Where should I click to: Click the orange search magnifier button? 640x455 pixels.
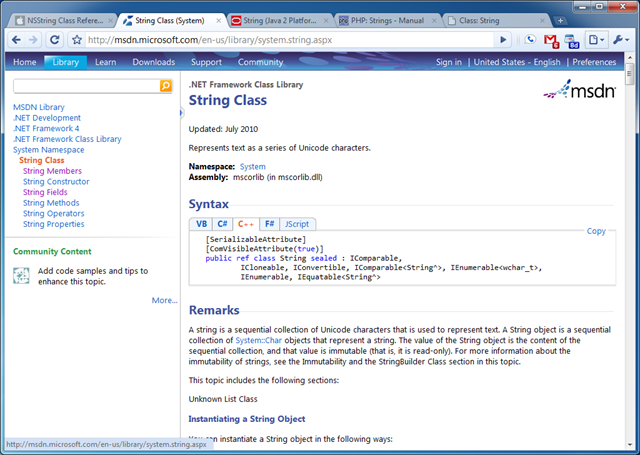tap(166, 86)
